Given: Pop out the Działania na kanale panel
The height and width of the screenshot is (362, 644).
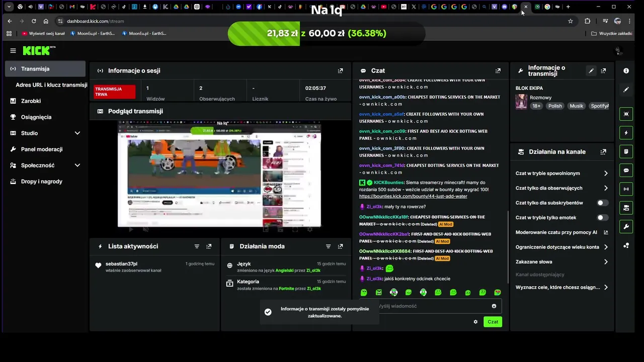Looking at the screenshot, I should tap(603, 152).
